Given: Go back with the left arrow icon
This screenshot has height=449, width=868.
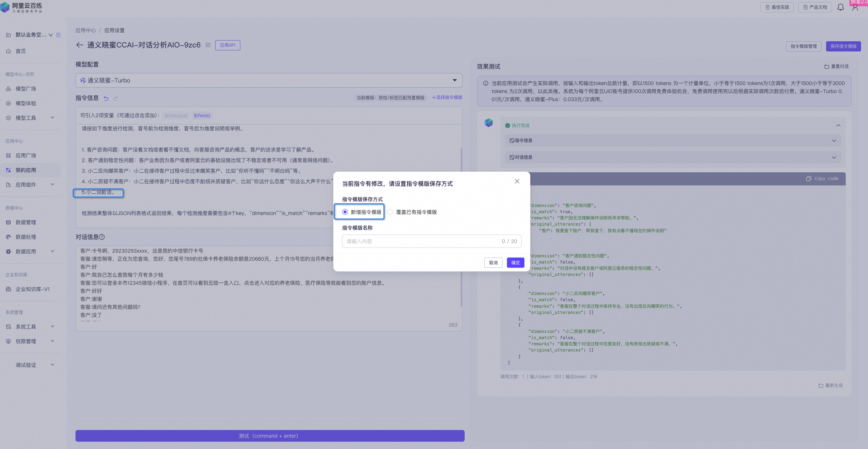Looking at the screenshot, I should 80,45.
